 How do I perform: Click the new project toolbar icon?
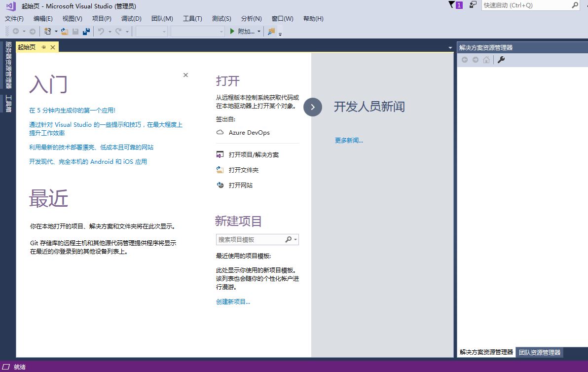(48, 32)
